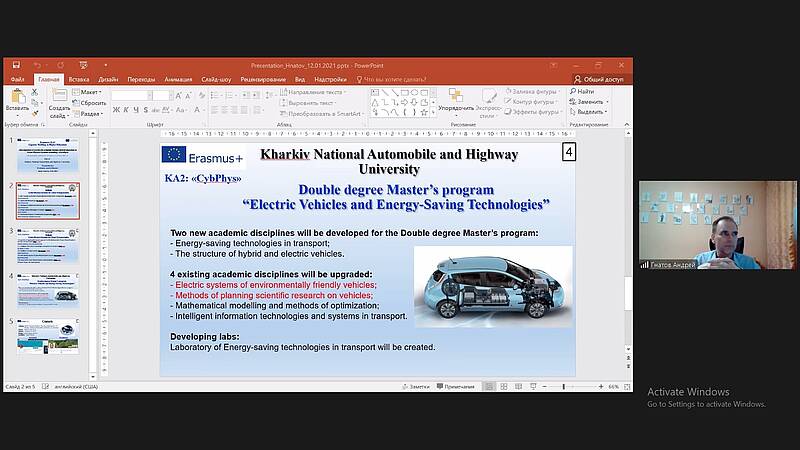
Task: Clear all formatting with the eraser icon
Action: coord(202,95)
